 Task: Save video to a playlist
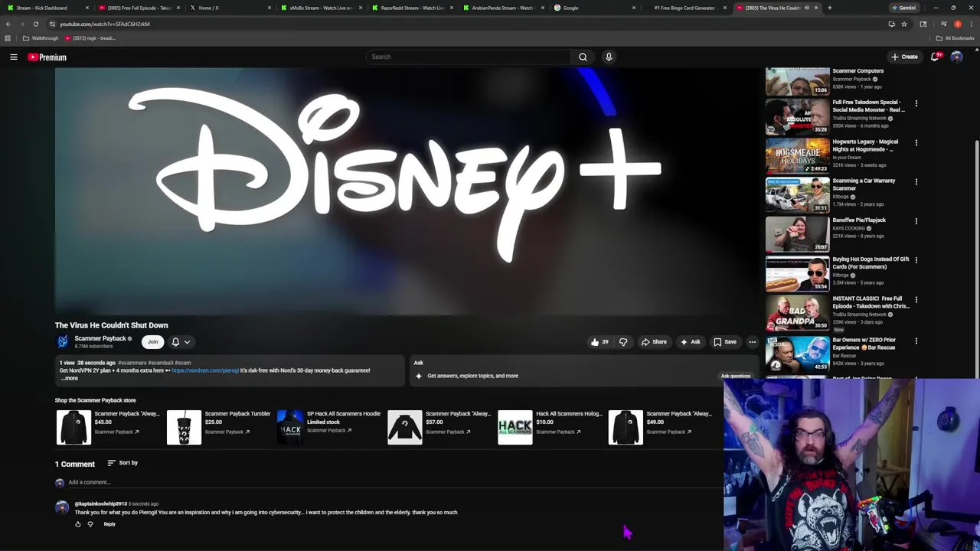coord(724,342)
